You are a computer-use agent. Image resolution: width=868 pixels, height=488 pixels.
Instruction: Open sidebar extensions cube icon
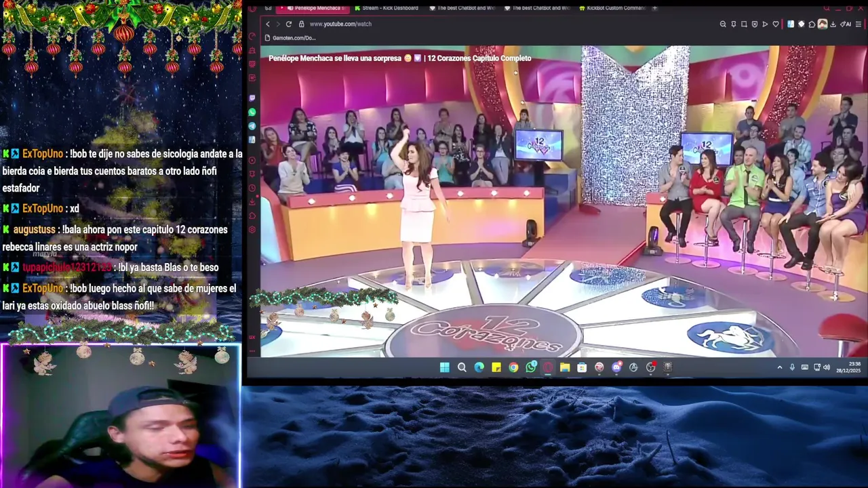pyautogui.click(x=252, y=216)
